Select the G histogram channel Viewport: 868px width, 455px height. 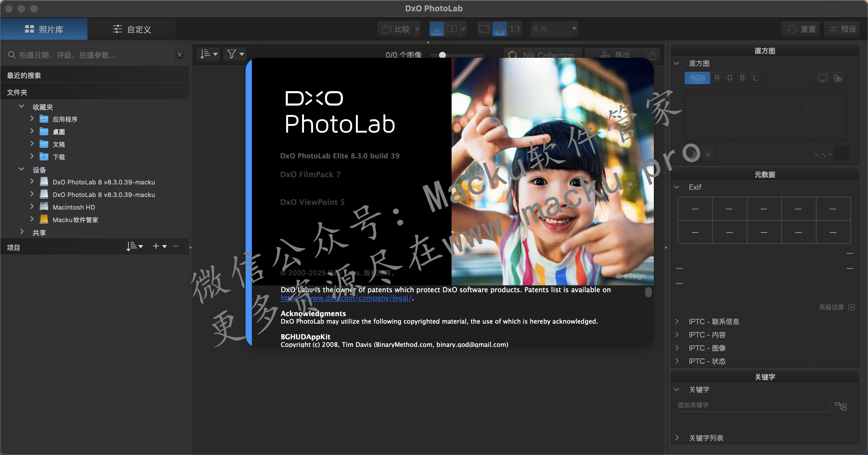click(730, 78)
